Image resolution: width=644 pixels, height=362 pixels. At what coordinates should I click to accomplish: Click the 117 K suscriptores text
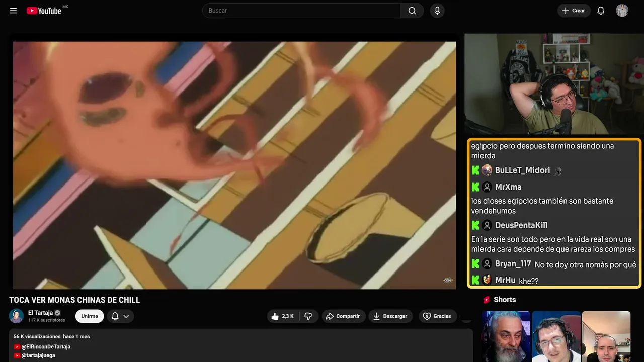(x=47, y=320)
